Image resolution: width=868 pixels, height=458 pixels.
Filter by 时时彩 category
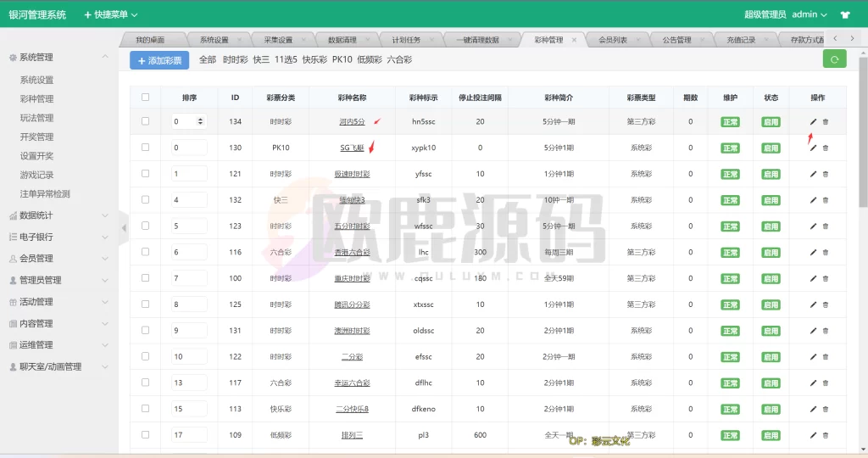[x=236, y=60]
